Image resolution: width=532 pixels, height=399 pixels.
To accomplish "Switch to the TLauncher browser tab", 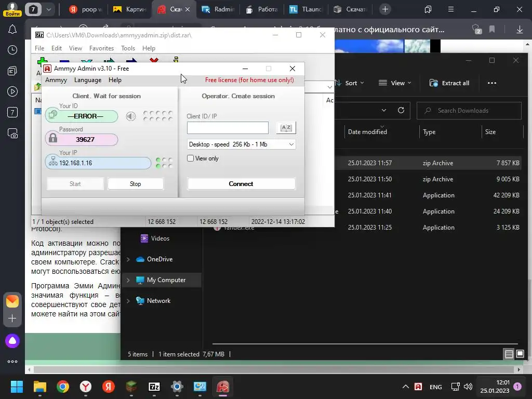I will pos(307,9).
